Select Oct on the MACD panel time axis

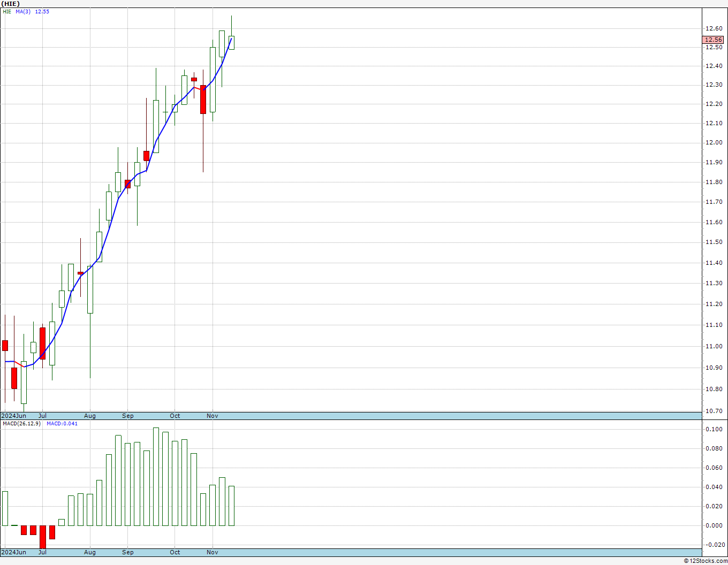tap(175, 552)
